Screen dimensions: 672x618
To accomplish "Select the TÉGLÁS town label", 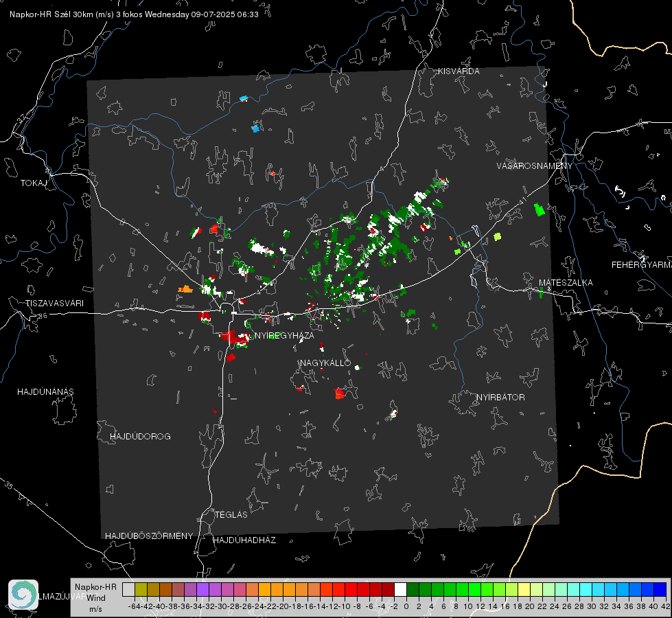I will pos(231,515).
